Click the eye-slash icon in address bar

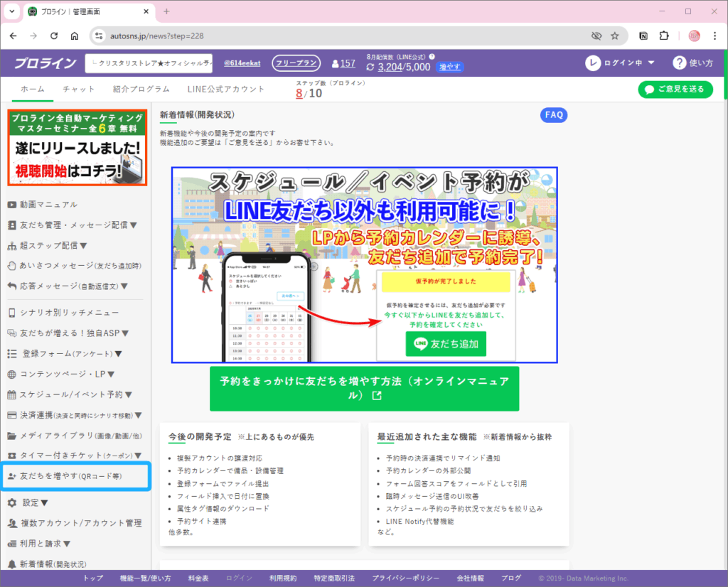pos(596,36)
